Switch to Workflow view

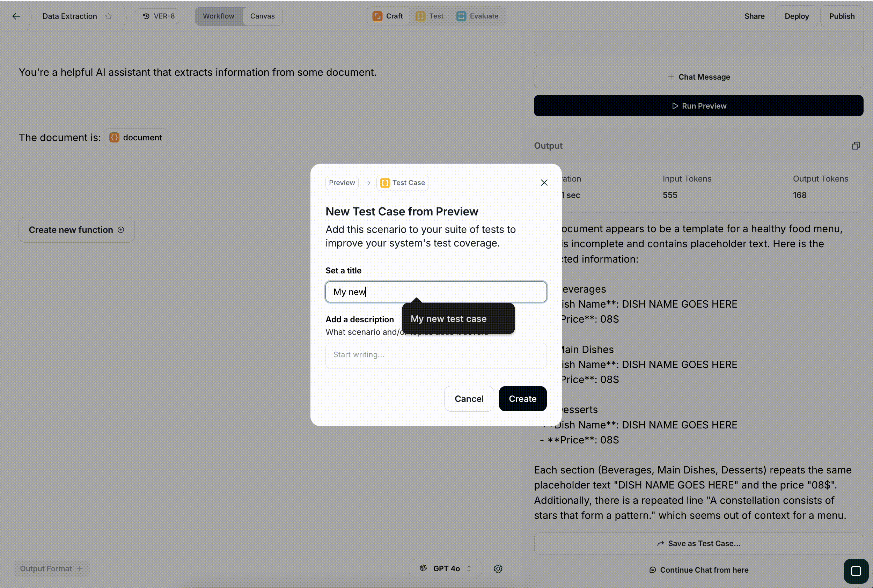point(218,16)
